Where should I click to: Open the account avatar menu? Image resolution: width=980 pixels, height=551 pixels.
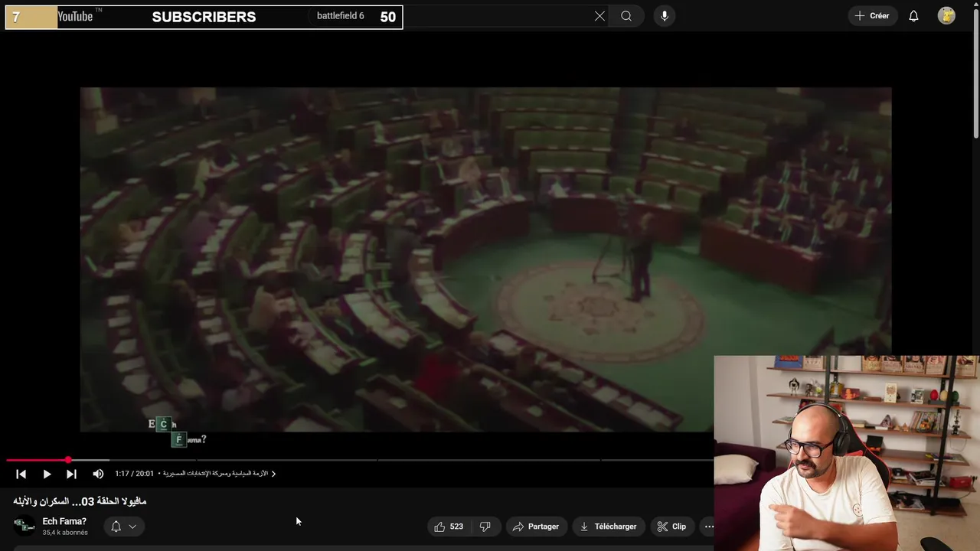946,16
